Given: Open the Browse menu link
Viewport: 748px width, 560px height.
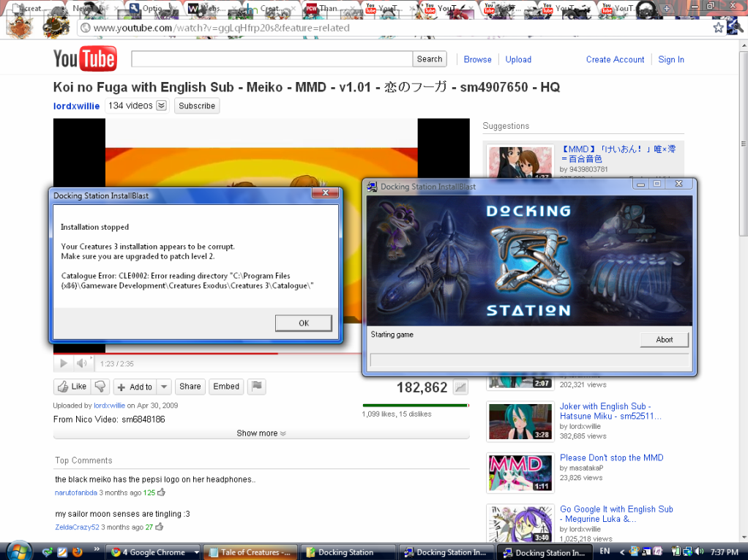Looking at the screenshot, I should tap(477, 59).
